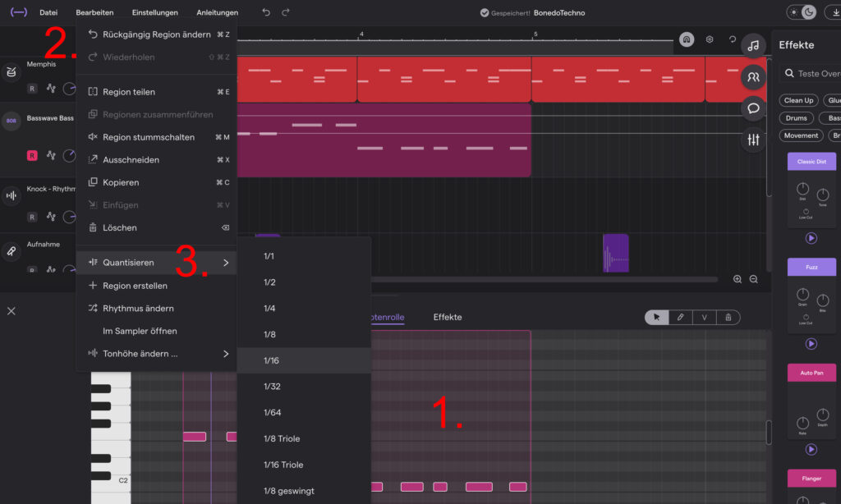Viewport: 841px width, 504px height.
Task: Open automation for Knock - Rhythm track
Action: [x=51, y=217]
